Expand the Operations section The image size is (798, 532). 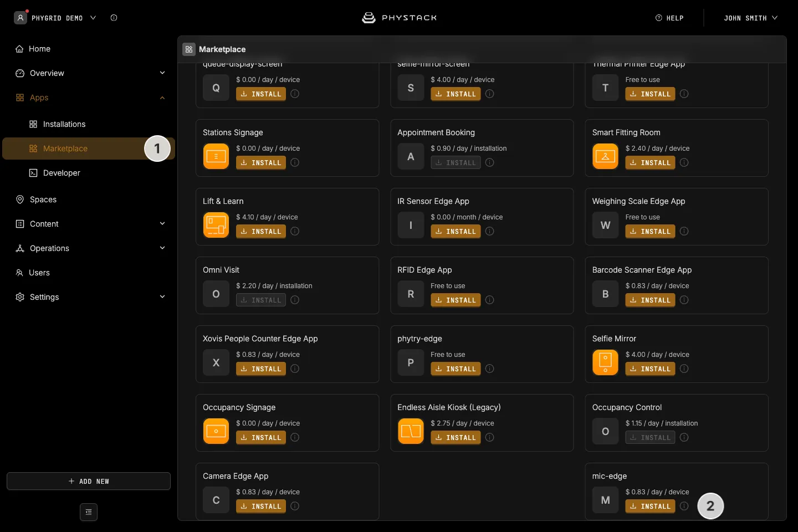162,248
